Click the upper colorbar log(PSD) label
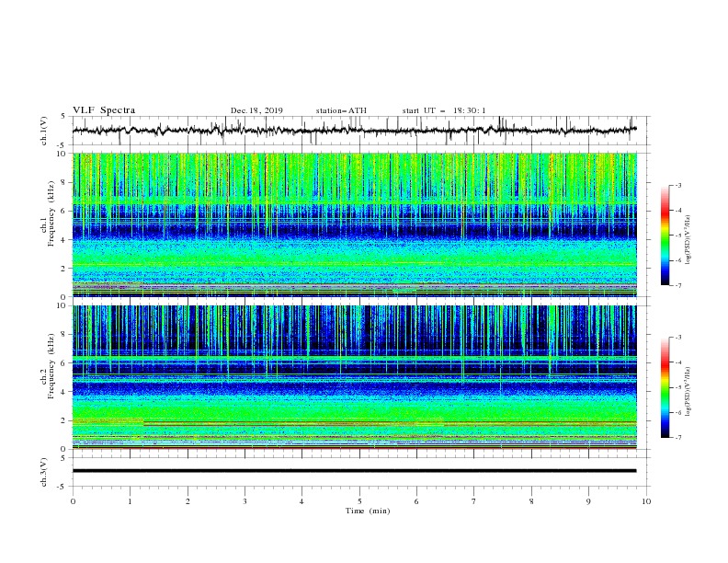Image resolution: width=728 pixels, height=563 pixels. [688, 240]
